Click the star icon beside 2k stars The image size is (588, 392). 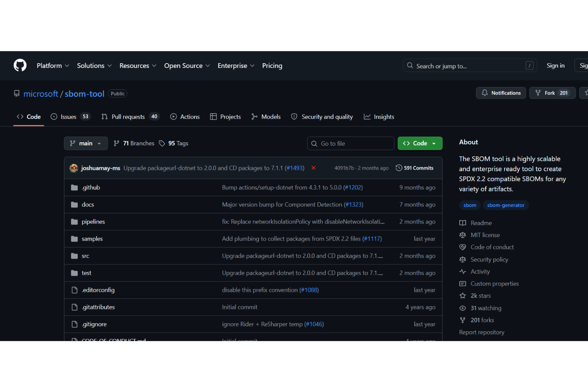[x=462, y=296]
